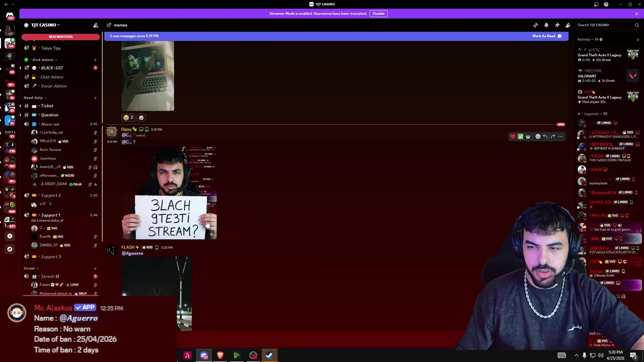The width and height of the screenshot is (644, 362).
Task: Join the Support 1 voice channel
Action: coord(60,215)
